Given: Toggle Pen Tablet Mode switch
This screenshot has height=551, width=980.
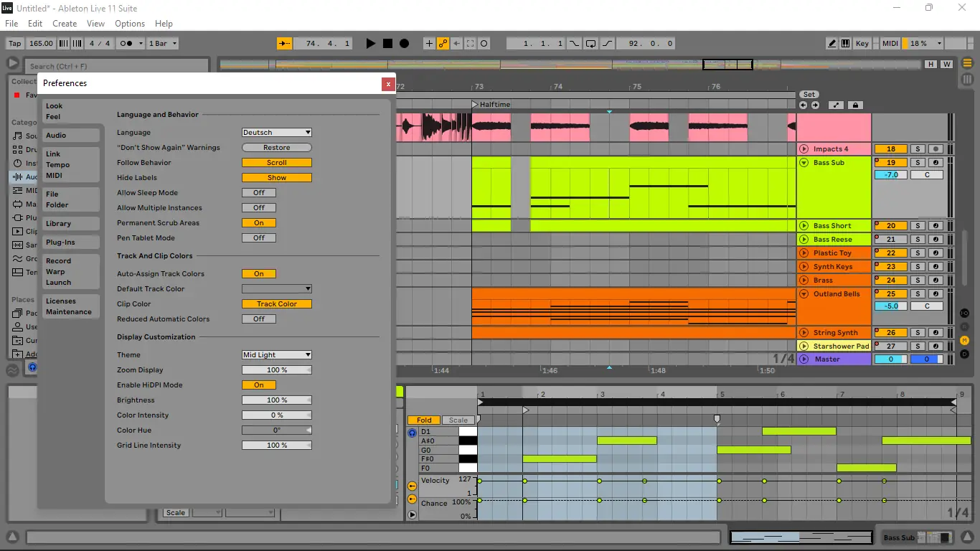Looking at the screenshot, I should pyautogui.click(x=259, y=238).
